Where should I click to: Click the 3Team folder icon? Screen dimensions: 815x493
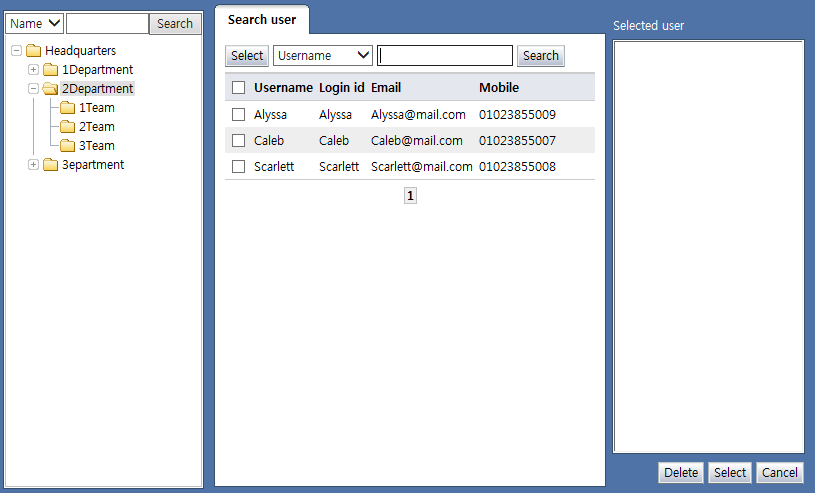pyautogui.click(x=67, y=146)
